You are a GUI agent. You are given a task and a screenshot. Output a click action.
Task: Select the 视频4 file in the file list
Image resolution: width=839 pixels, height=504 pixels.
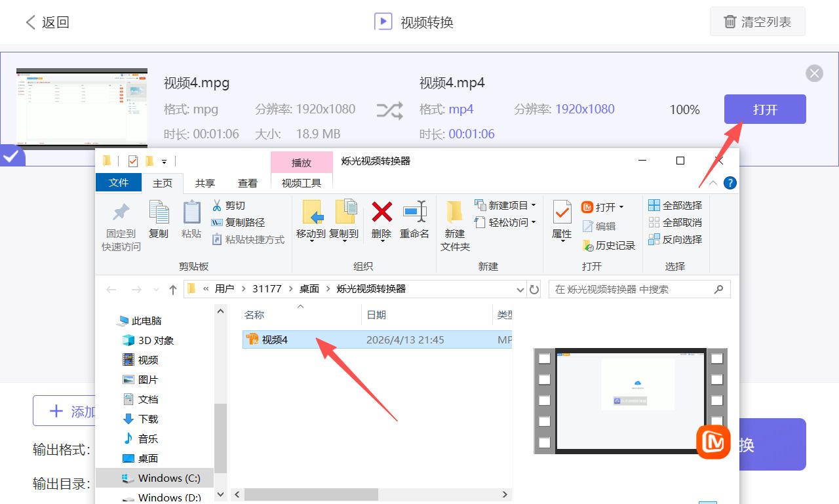[377, 339]
